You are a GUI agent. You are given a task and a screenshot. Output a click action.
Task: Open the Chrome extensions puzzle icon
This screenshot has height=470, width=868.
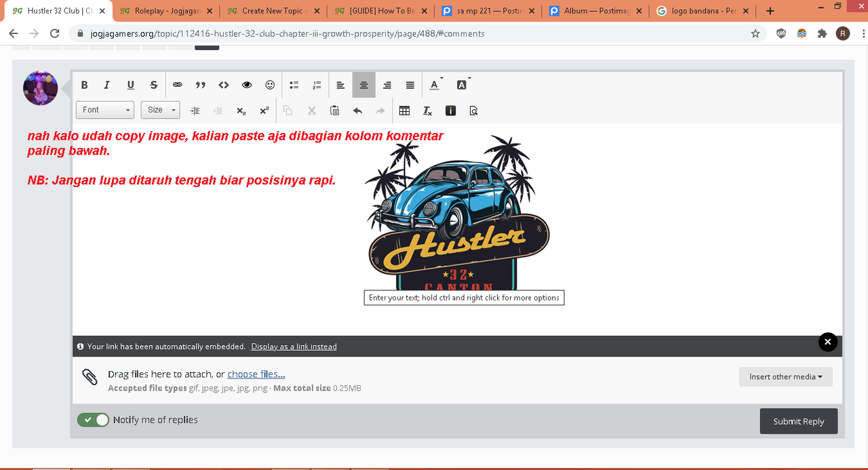click(x=823, y=33)
